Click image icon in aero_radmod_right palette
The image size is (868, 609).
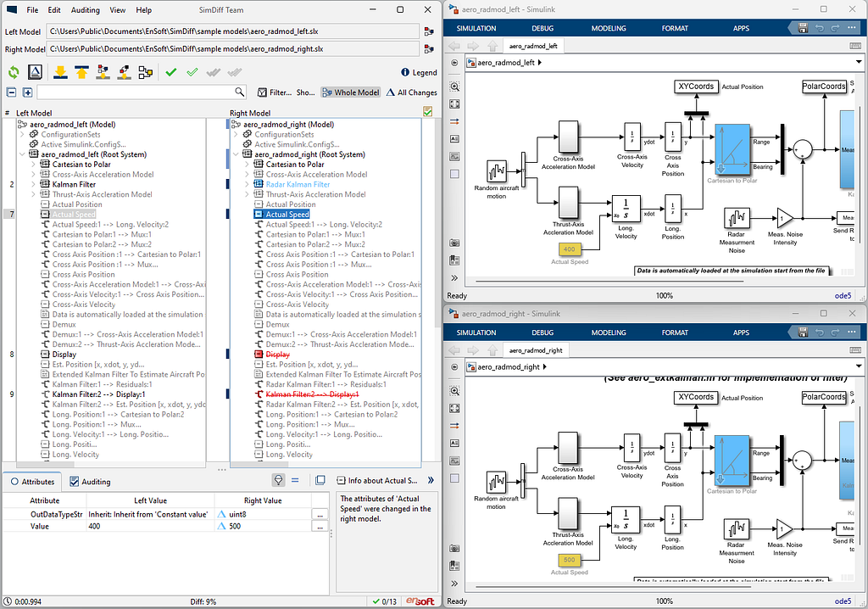pyautogui.click(x=454, y=461)
